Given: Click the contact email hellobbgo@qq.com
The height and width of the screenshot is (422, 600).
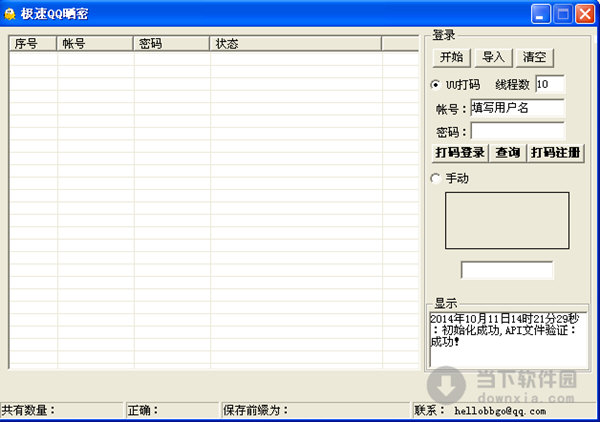Looking at the screenshot, I should point(500,411).
